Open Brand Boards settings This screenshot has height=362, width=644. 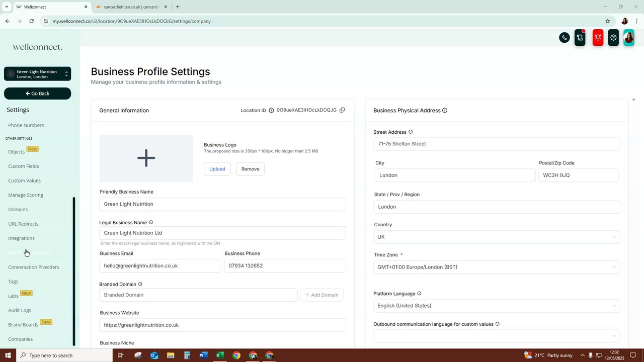pos(23,325)
